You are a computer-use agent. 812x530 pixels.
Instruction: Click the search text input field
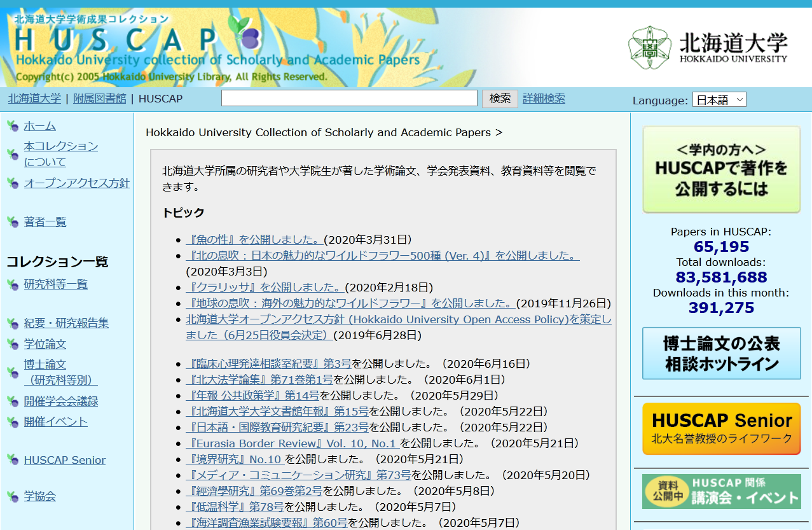tap(349, 98)
